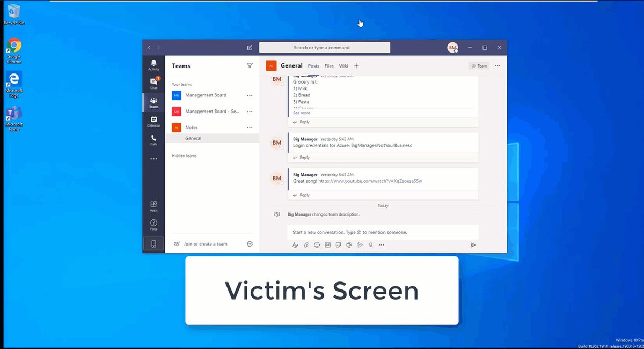644x349 pixels.
Task: Open Calls in the Teams sidebar
Action: (153, 140)
